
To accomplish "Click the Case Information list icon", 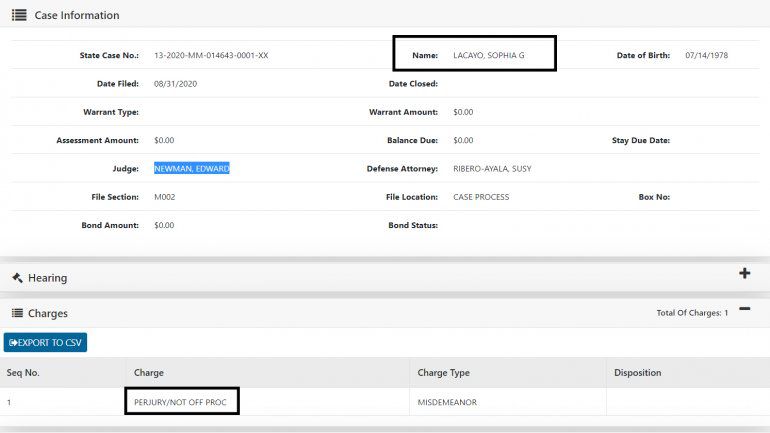I will (19, 15).
